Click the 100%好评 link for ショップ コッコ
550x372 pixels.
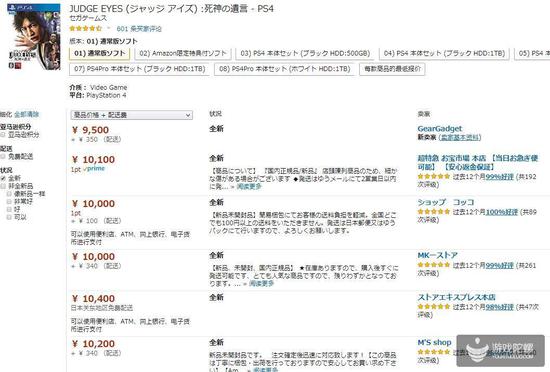502,212
